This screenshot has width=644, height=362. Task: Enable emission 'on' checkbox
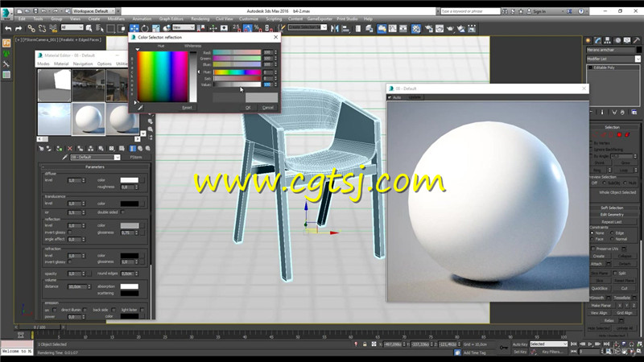[x=55, y=310]
